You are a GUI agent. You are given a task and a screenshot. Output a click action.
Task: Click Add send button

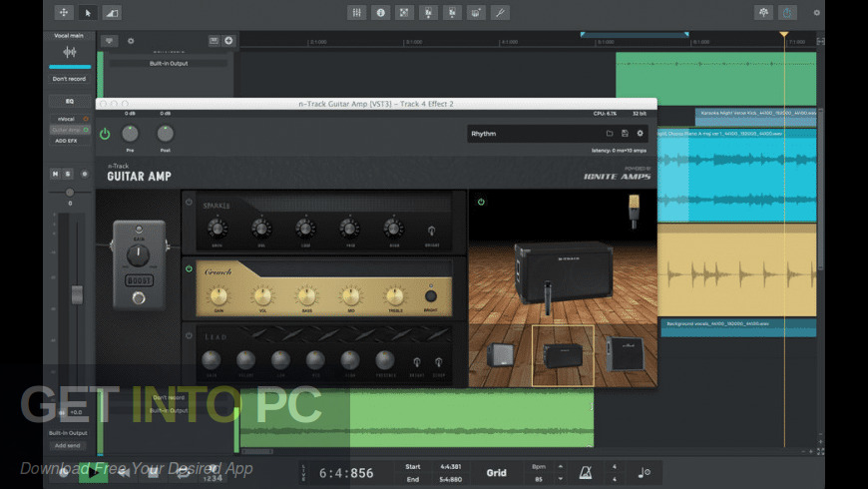click(x=68, y=445)
